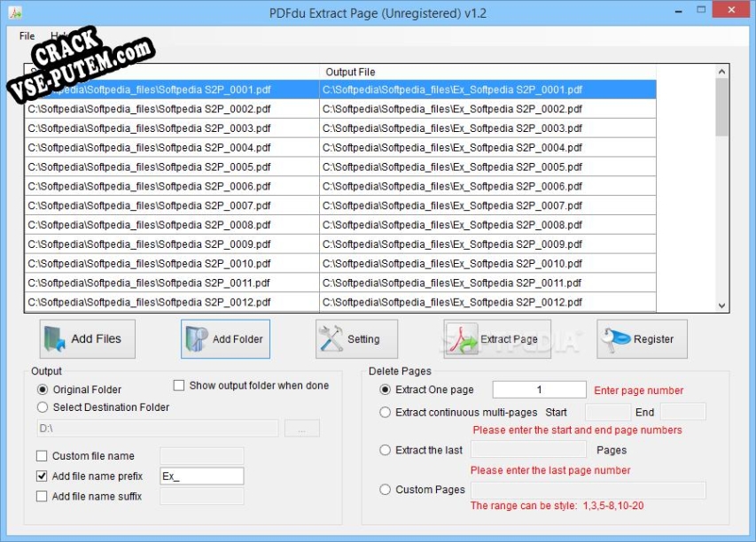Select the Custom Pages radio button

pyautogui.click(x=385, y=490)
